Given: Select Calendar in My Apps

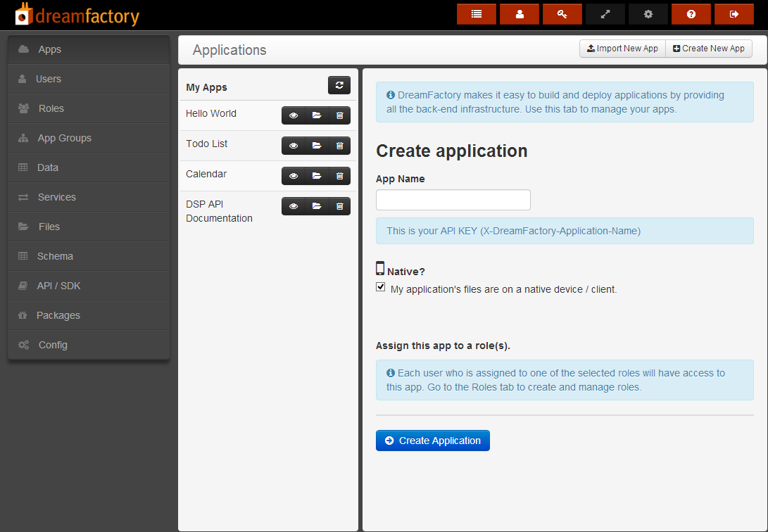Looking at the screenshot, I should click(206, 175).
